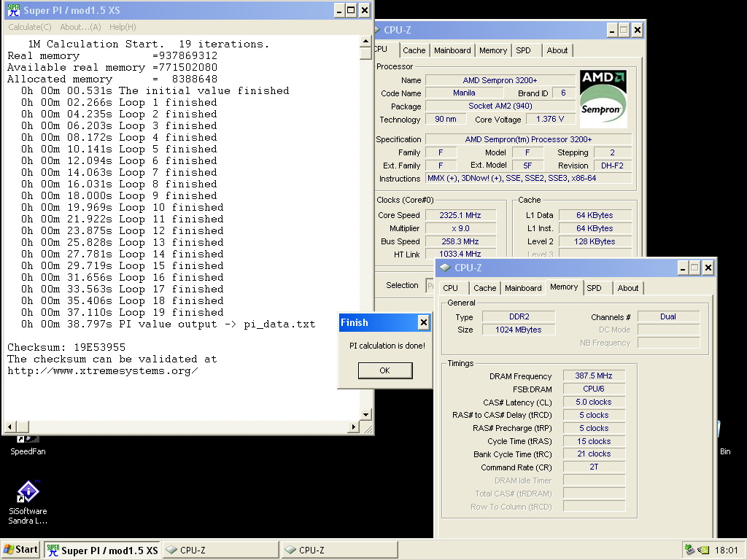Open the Help(H) menu in Super PI

tap(123, 27)
